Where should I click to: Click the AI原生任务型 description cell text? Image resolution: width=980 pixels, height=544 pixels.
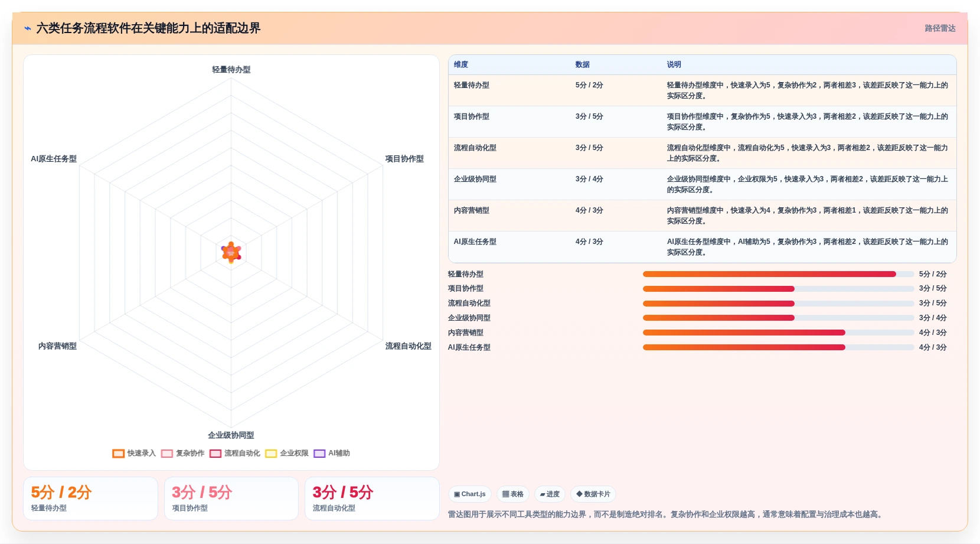(x=808, y=247)
